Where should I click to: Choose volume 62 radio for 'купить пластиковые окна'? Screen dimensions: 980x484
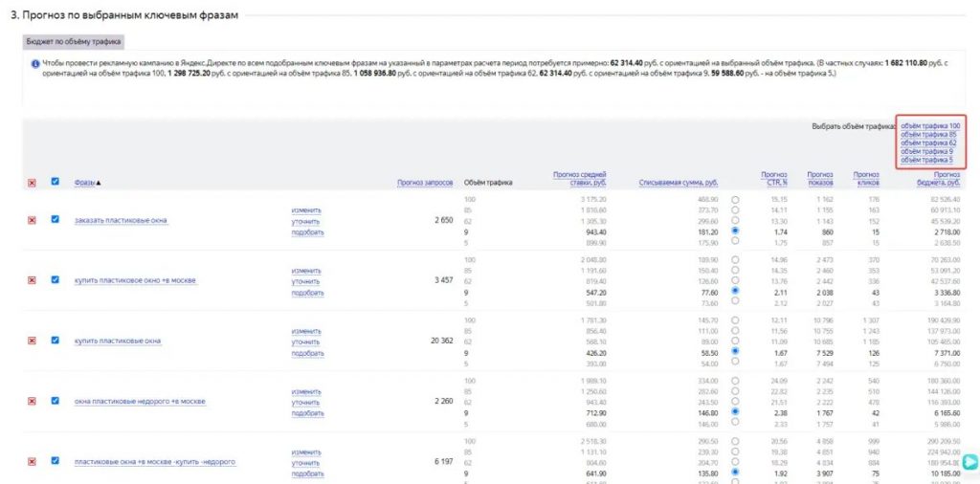point(735,341)
